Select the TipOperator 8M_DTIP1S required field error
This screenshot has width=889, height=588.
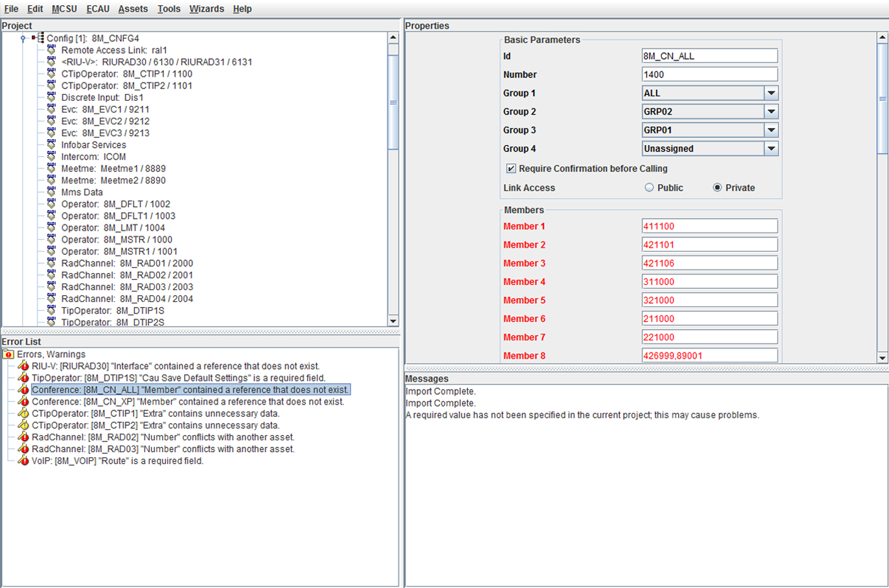[178, 378]
